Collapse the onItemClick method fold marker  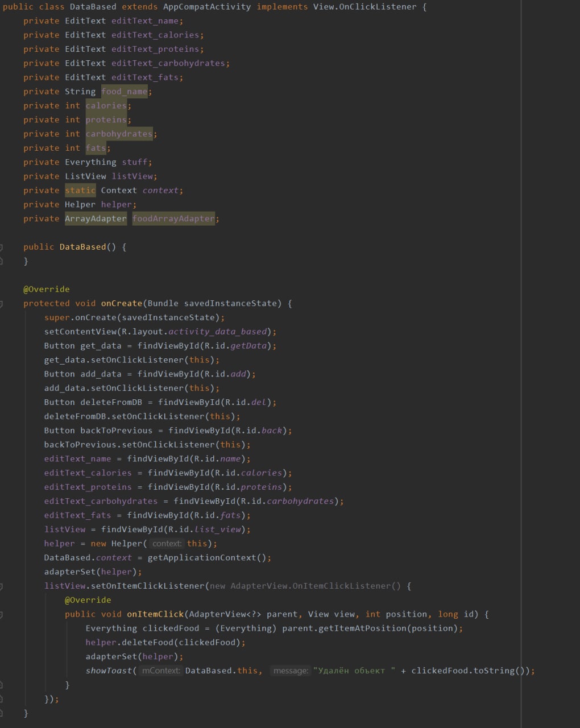click(x=1, y=614)
